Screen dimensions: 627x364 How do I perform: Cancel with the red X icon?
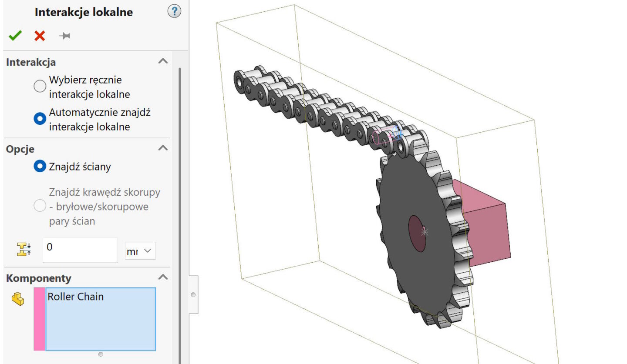click(x=40, y=36)
